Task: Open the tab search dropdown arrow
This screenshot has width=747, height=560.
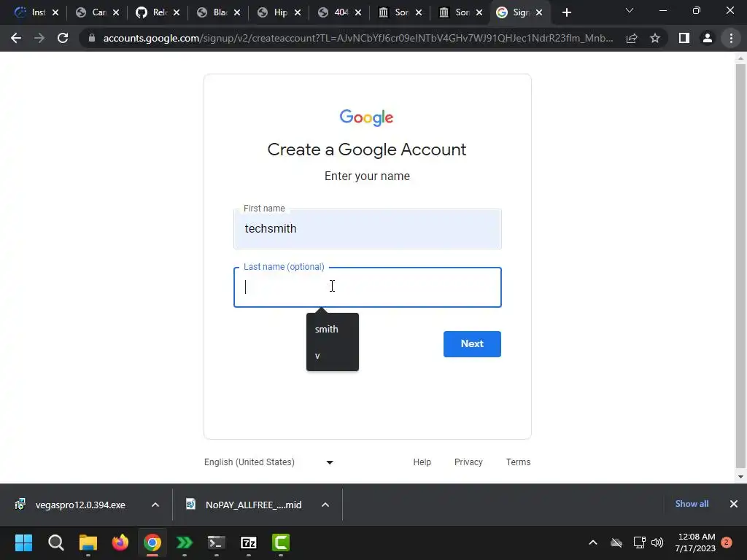Action: pyautogui.click(x=630, y=10)
